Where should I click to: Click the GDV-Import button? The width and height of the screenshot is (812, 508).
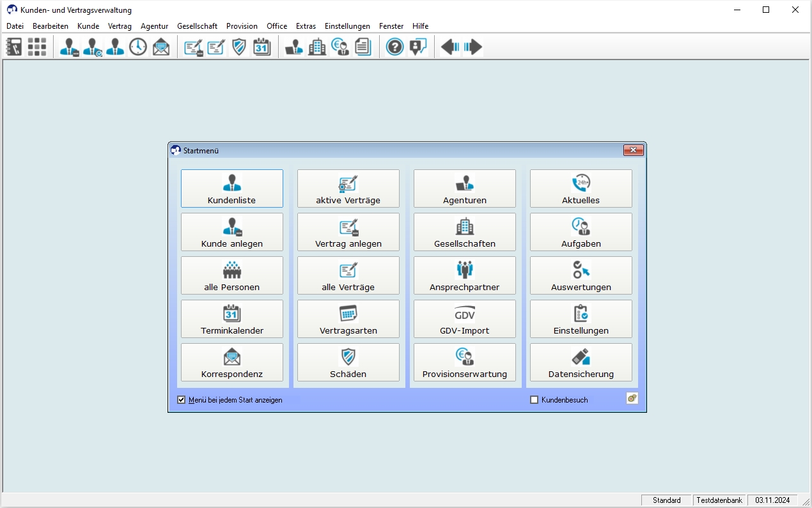(x=464, y=319)
